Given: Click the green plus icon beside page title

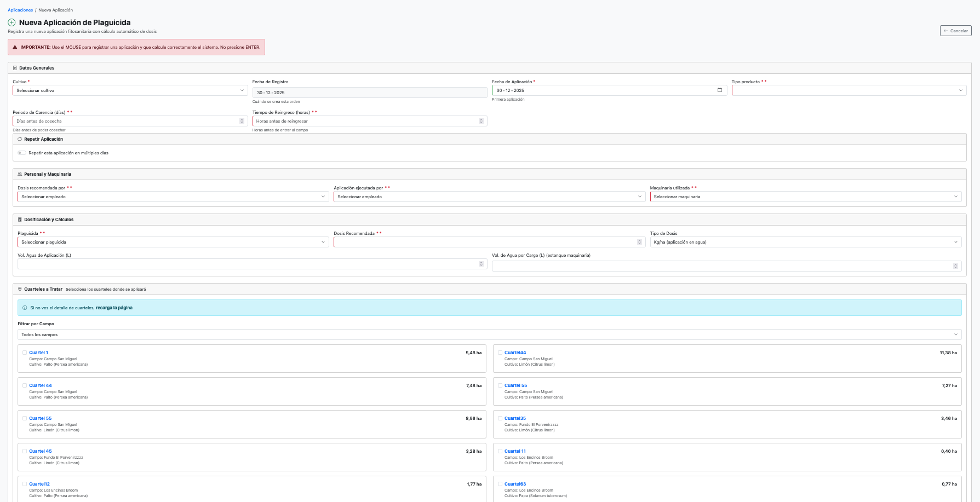Looking at the screenshot, I should point(12,22).
